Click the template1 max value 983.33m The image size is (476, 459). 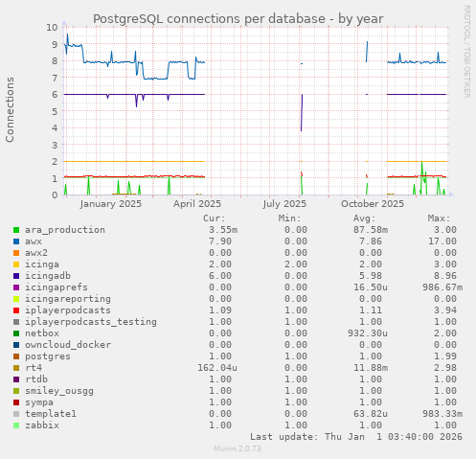tap(442, 414)
